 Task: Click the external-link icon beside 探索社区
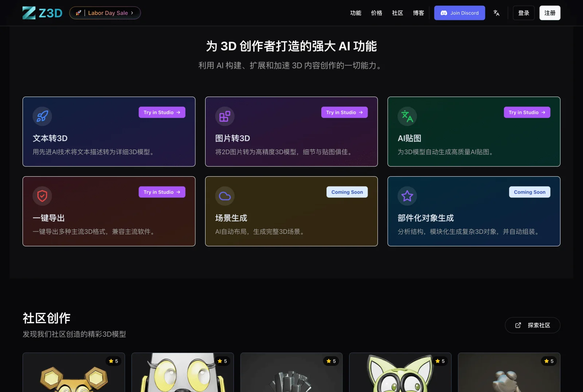(x=518, y=325)
